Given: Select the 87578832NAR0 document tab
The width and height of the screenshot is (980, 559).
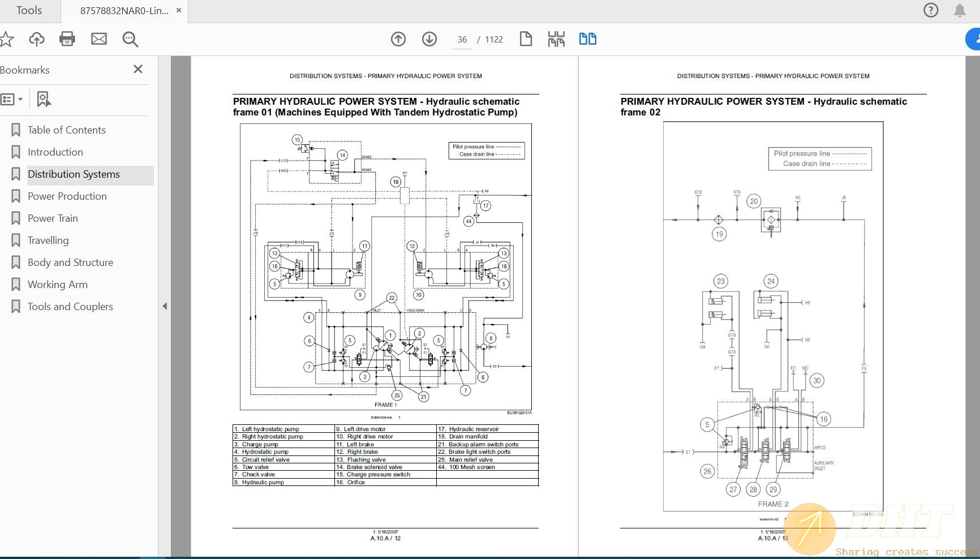Looking at the screenshot, I should tap(124, 11).
